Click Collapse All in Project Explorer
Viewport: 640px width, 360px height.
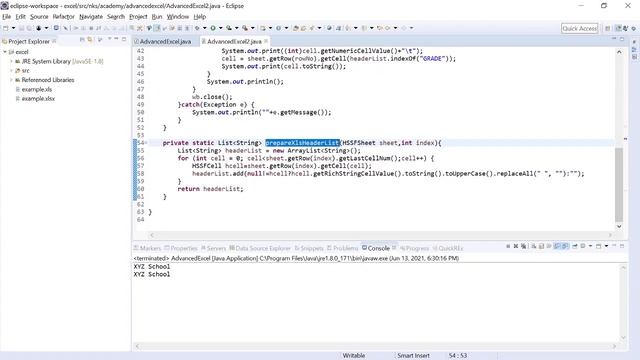pos(82,40)
